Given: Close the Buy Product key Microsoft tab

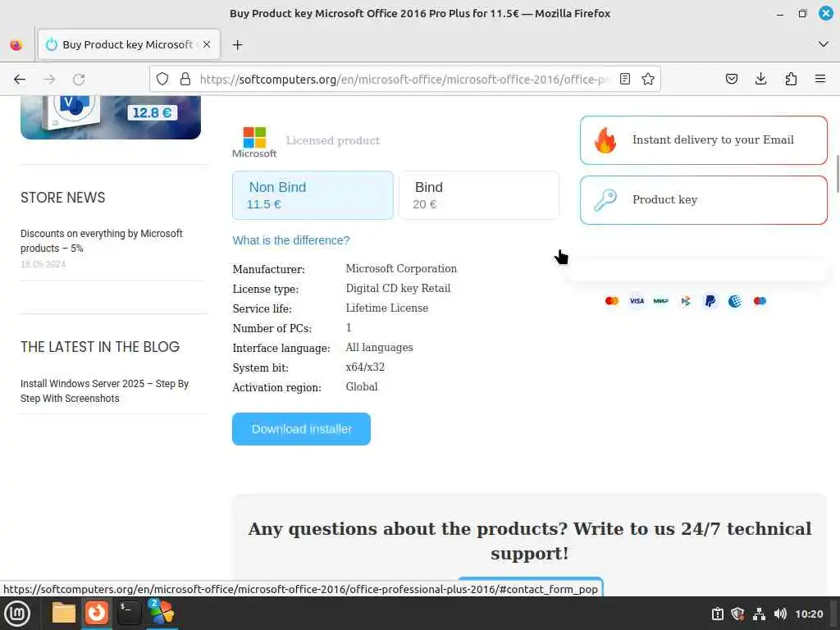Looking at the screenshot, I should pos(207,45).
